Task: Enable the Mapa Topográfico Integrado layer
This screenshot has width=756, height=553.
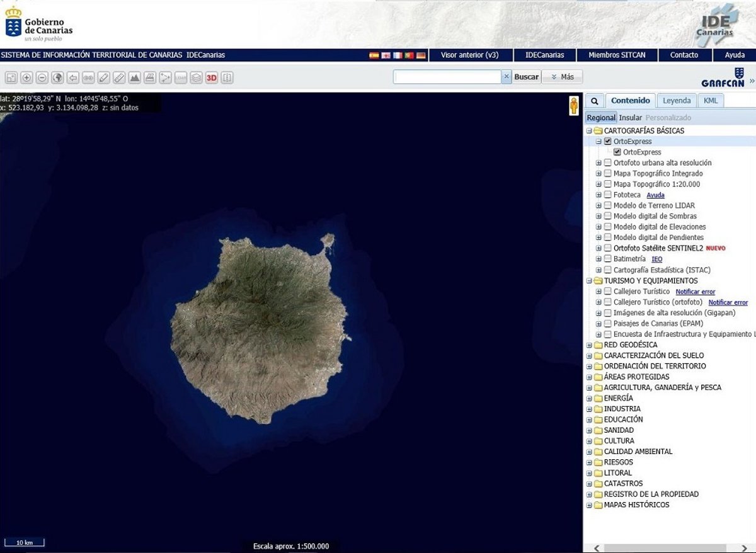Action: (x=608, y=174)
